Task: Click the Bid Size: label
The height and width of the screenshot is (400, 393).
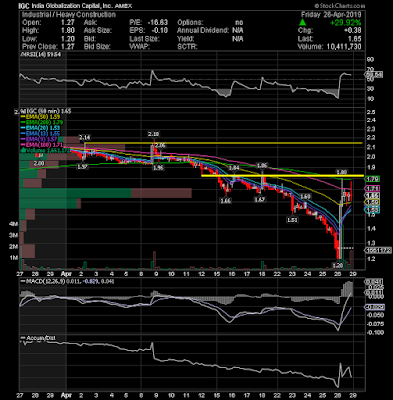Action: pyautogui.click(x=97, y=47)
